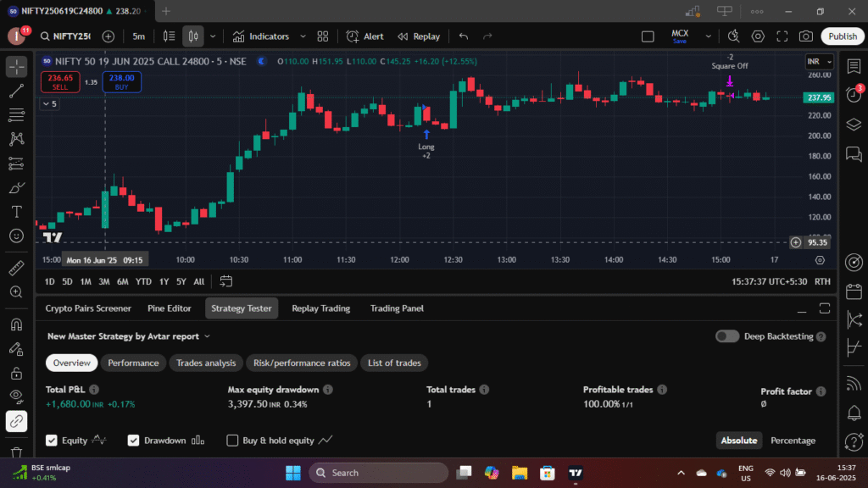Undo the last chart action
Screen dimensions: 868x488
point(464,36)
